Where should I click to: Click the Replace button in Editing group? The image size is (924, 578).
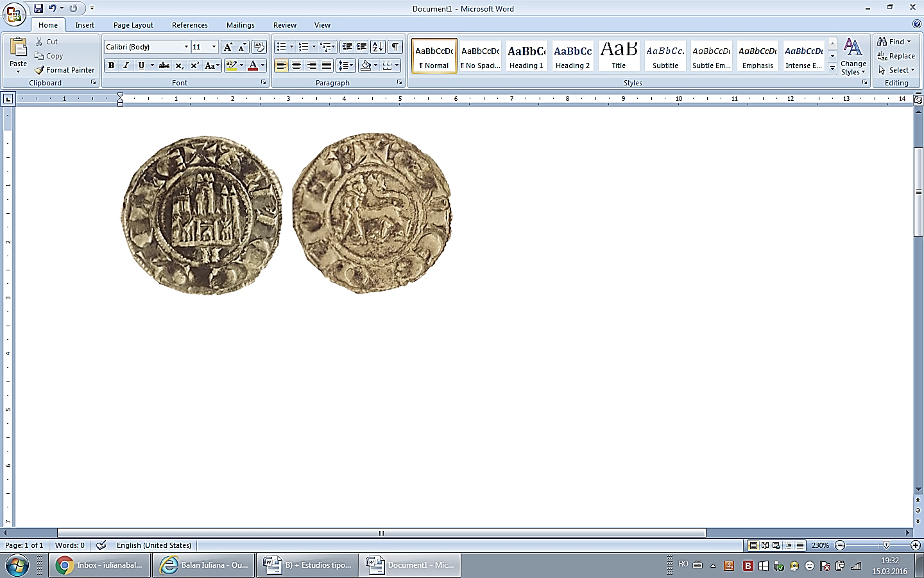click(x=896, y=56)
